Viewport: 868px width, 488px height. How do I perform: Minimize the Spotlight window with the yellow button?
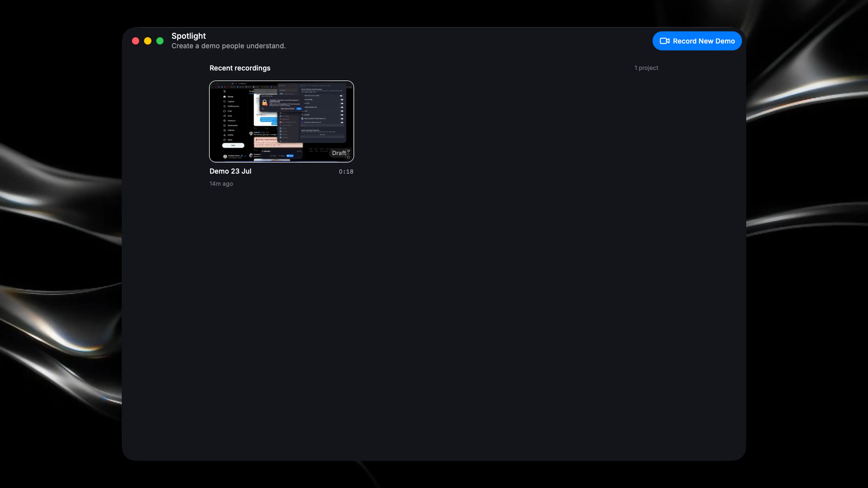(x=148, y=41)
